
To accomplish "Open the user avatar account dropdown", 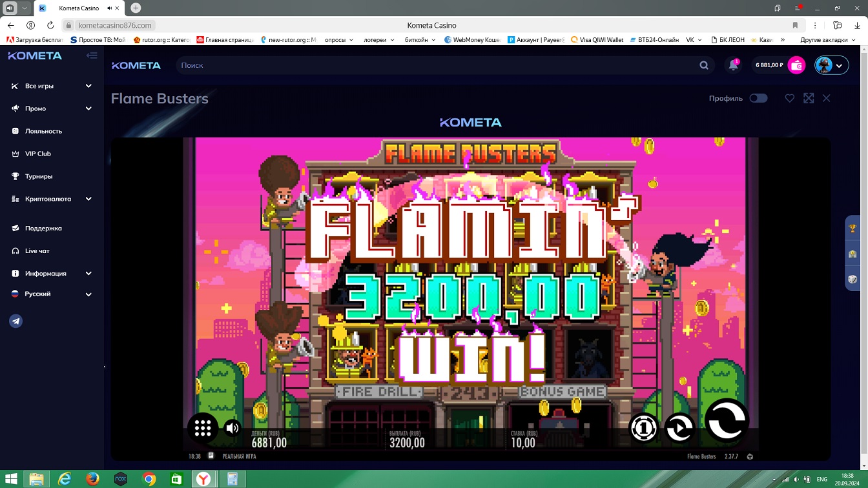I will [x=831, y=65].
